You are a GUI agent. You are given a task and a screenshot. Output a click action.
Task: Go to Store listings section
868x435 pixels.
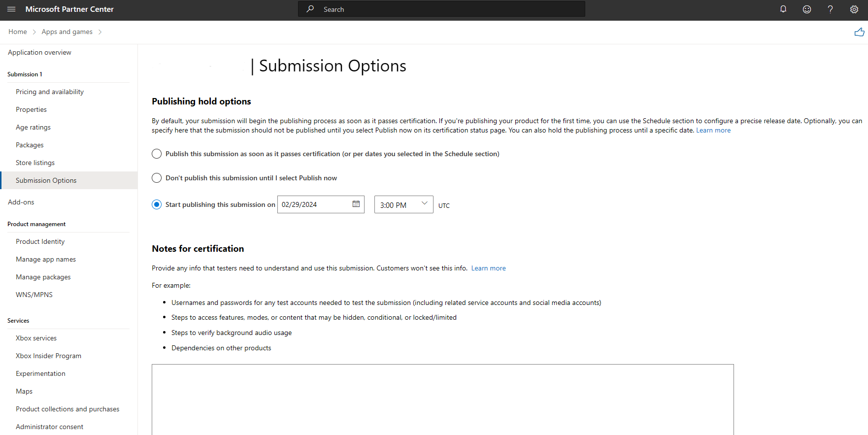[35, 163]
